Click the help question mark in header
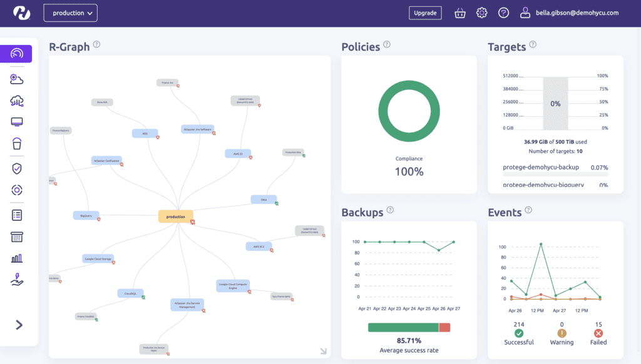The height and width of the screenshot is (364, 641). click(x=503, y=13)
